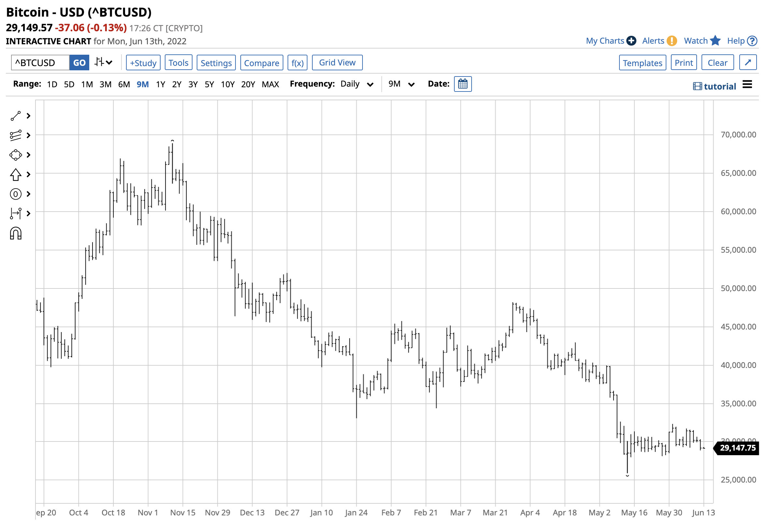Expand trend line tool options
This screenshot has height=532, width=781.
[x=29, y=116]
